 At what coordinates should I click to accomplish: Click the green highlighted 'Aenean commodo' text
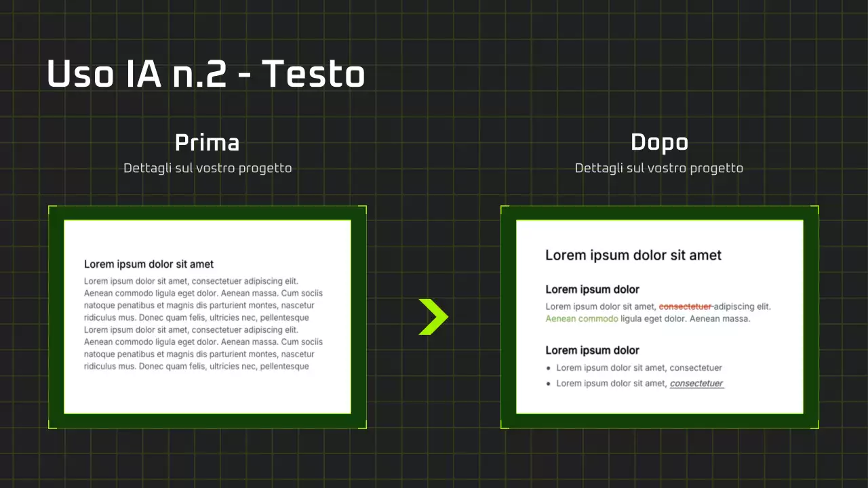coord(581,319)
